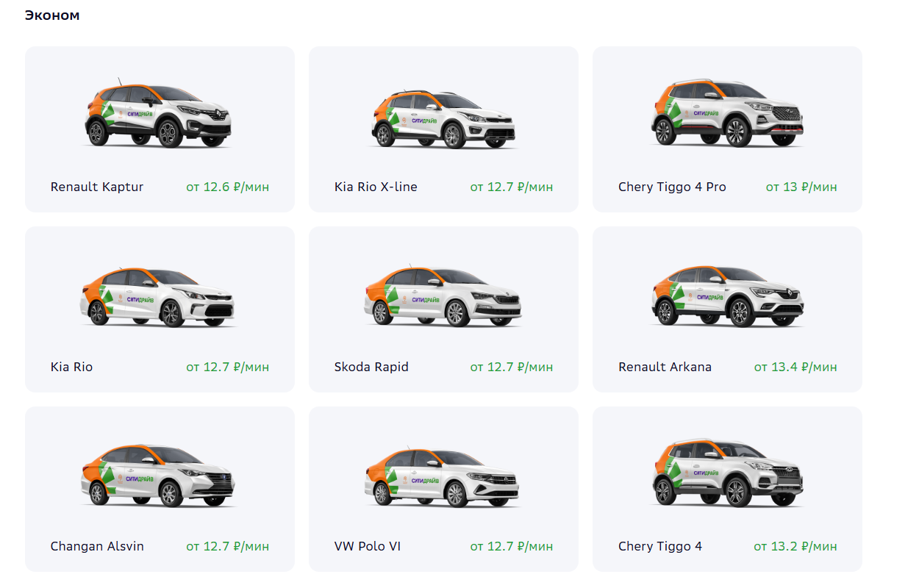Screen dimensions: 919x588
Task: Open the Skoda Rapid car picture
Action: coord(443,295)
